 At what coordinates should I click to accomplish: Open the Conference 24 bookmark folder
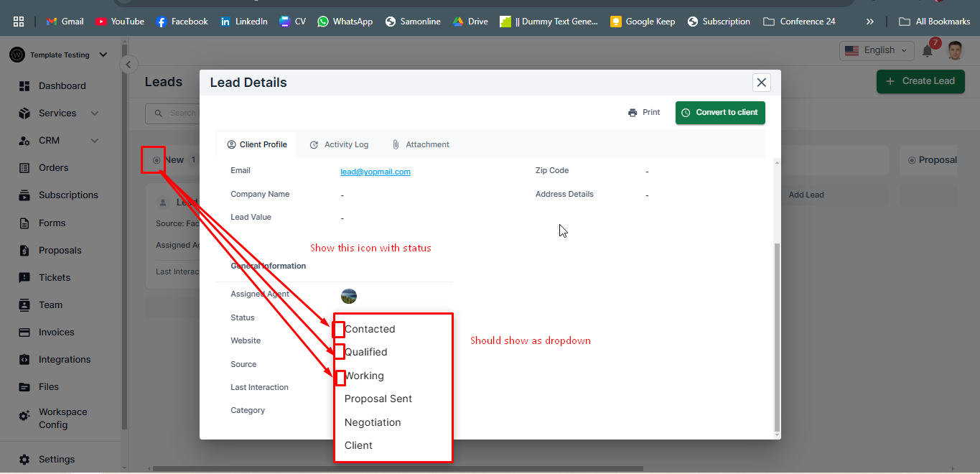pos(799,22)
